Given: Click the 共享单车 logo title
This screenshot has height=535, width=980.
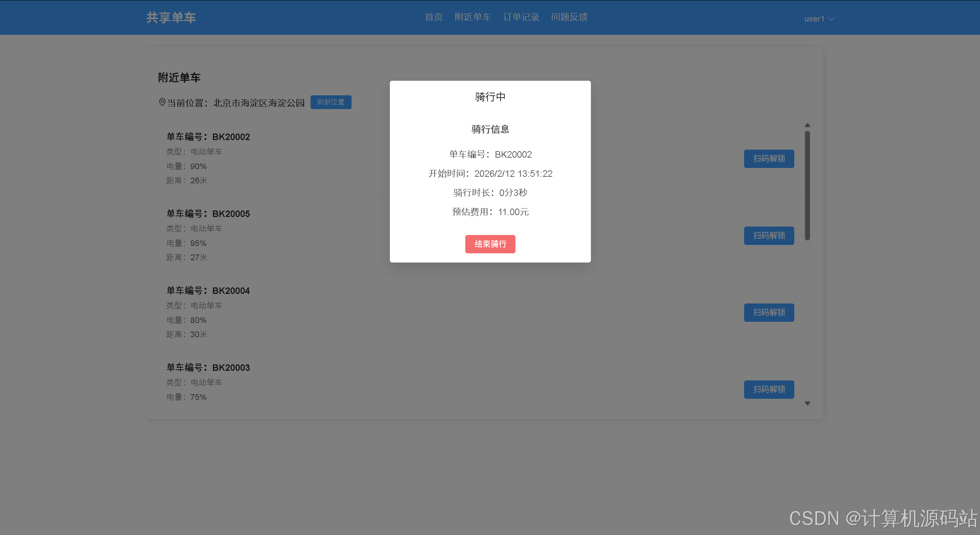Looking at the screenshot, I should click(x=171, y=18).
